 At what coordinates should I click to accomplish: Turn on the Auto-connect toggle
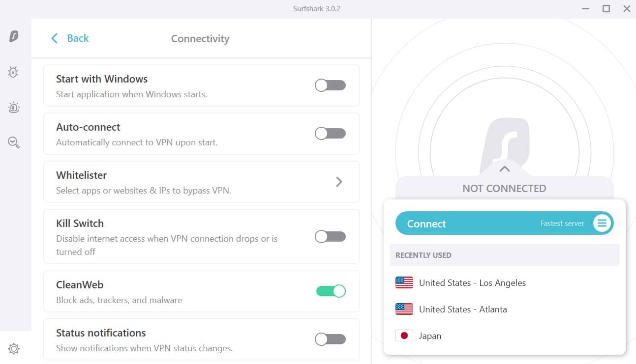click(331, 134)
